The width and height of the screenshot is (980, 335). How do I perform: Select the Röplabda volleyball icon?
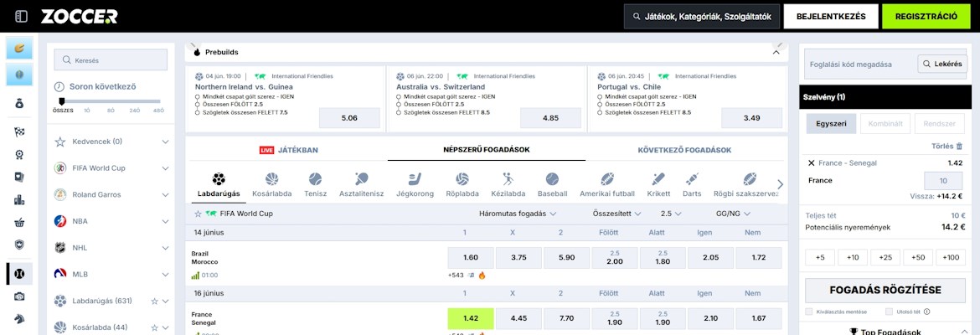point(462,179)
